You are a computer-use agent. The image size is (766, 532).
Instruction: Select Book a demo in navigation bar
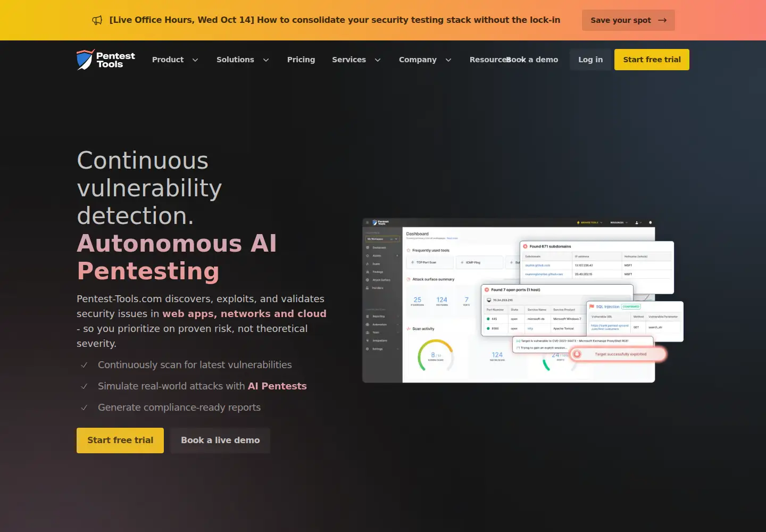click(x=532, y=60)
